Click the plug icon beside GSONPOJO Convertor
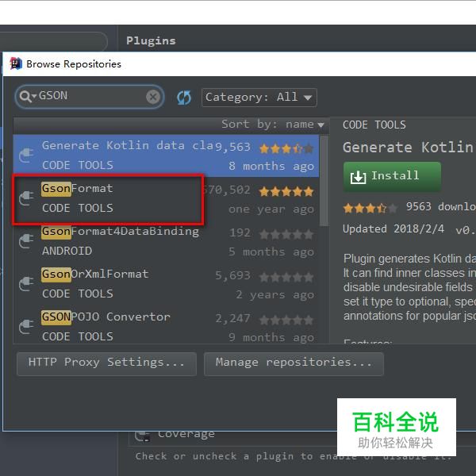This screenshot has width=476, height=476. click(26, 327)
